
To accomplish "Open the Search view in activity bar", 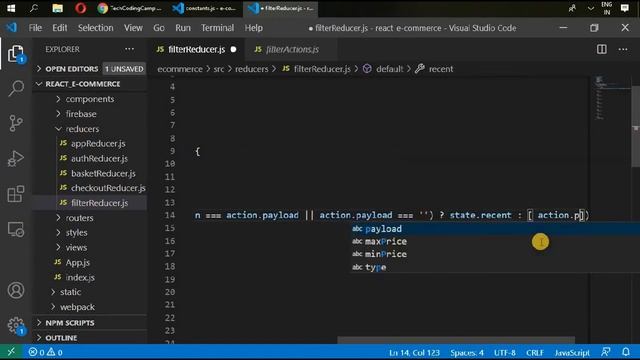I will click(16, 88).
